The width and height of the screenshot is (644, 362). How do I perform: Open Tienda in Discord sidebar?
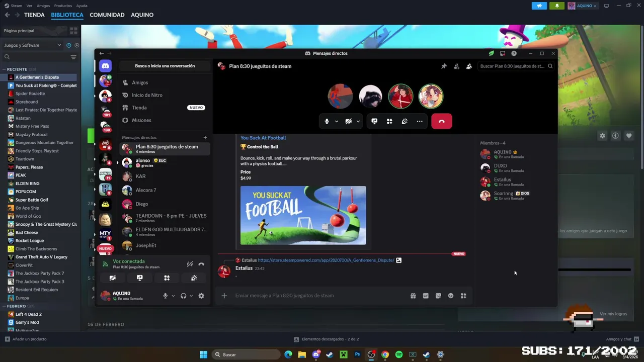point(165,108)
